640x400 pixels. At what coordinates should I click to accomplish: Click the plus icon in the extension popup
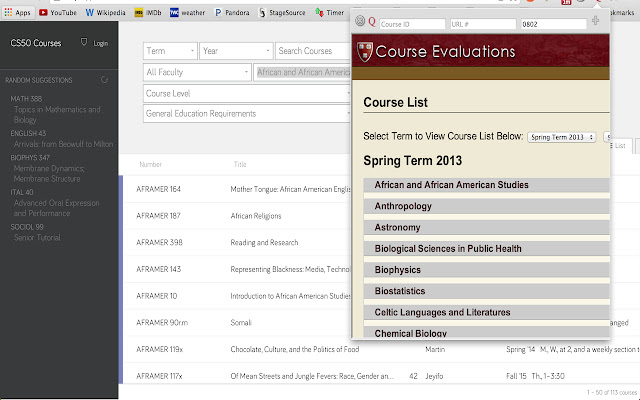(x=597, y=21)
